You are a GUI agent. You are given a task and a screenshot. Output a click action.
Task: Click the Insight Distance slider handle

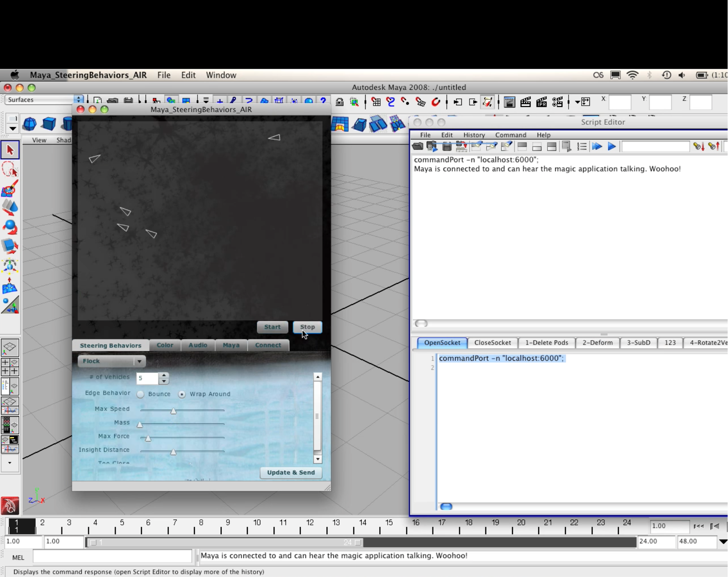[173, 452]
